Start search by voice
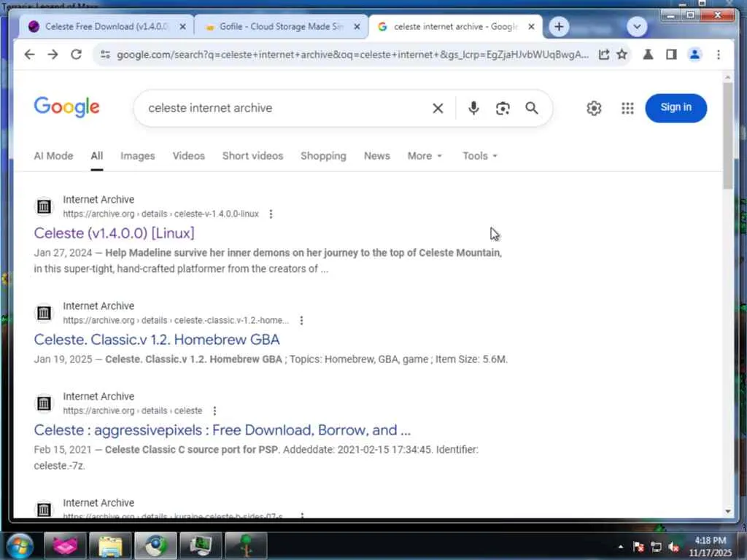This screenshot has width=747, height=560. tap(473, 108)
